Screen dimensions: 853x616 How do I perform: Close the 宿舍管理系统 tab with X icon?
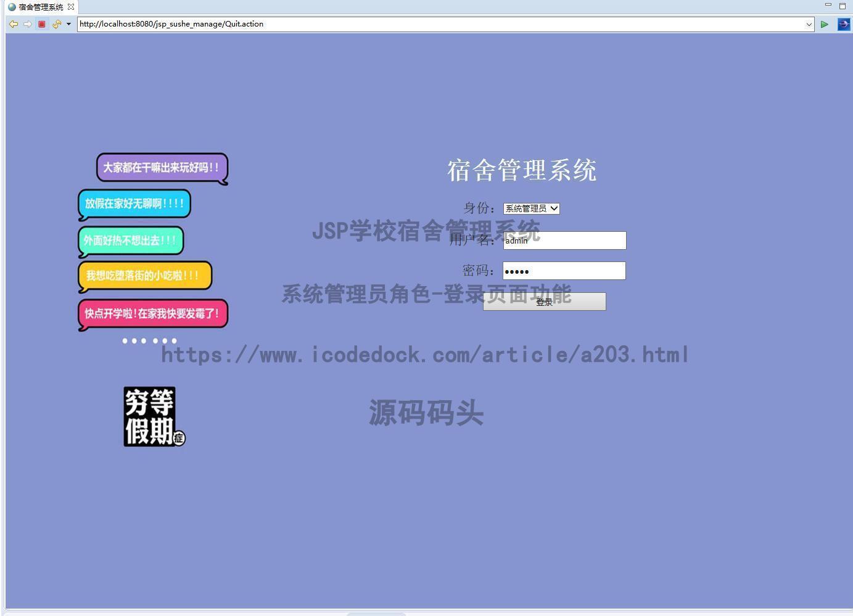71,7
